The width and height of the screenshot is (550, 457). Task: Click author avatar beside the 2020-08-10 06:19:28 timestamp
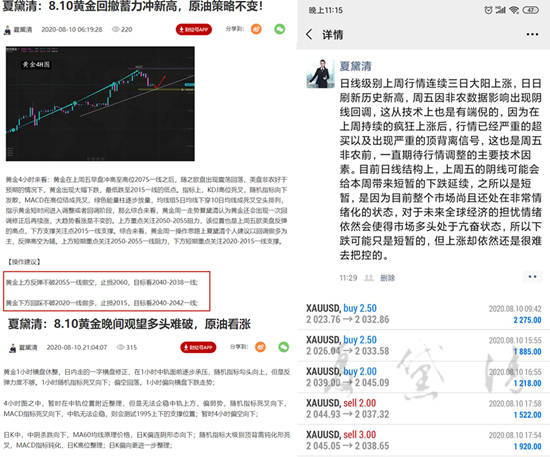(7, 30)
